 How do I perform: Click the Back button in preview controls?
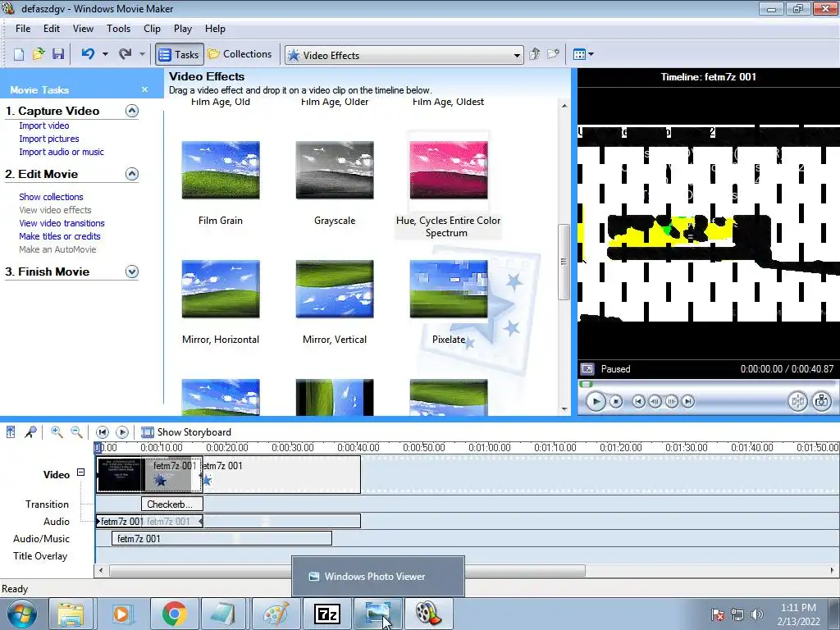click(638, 401)
